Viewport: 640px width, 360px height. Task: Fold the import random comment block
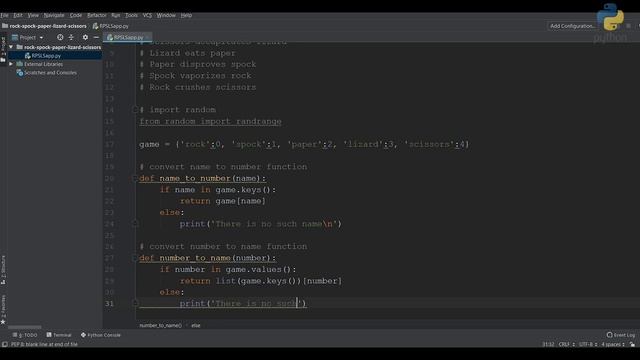coord(135,109)
